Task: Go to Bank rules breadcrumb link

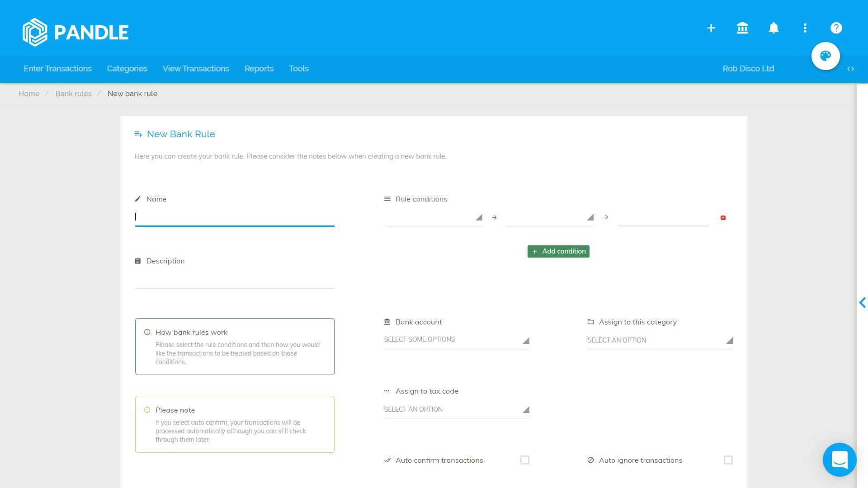Action: pyautogui.click(x=73, y=94)
